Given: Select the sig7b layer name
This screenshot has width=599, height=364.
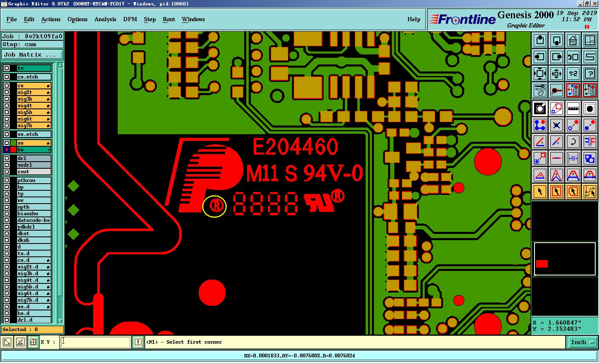Looking at the screenshot, I should [34, 125].
